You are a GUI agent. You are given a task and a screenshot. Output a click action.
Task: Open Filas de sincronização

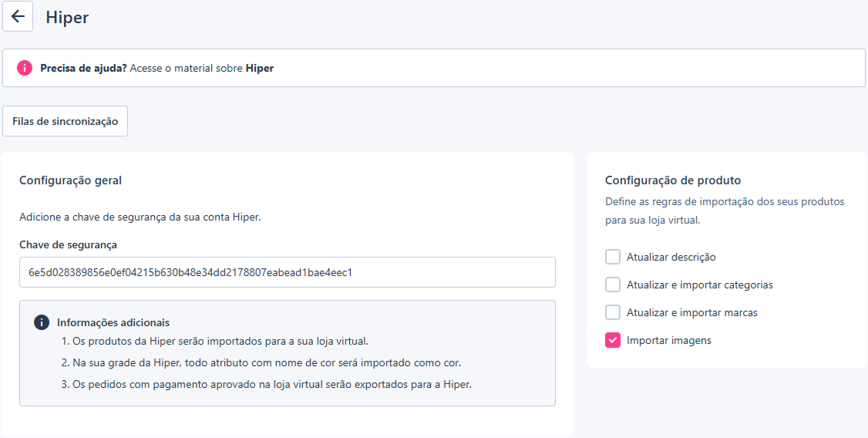[x=66, y=121]
